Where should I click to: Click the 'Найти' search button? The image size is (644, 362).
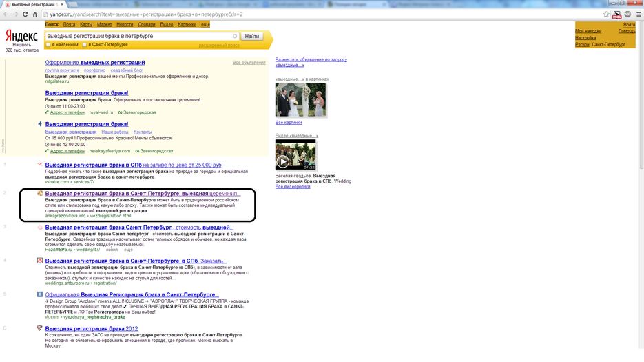coord(252,36)
